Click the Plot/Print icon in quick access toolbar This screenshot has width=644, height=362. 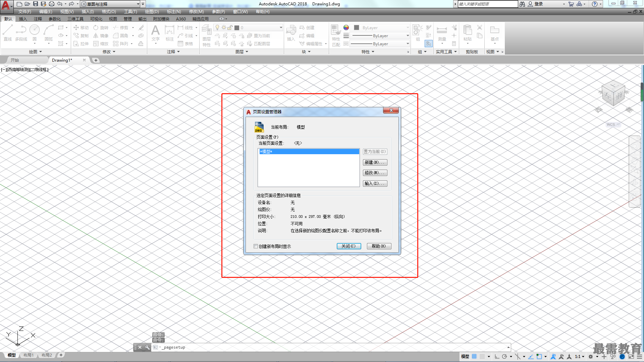[x=51, y=4]
